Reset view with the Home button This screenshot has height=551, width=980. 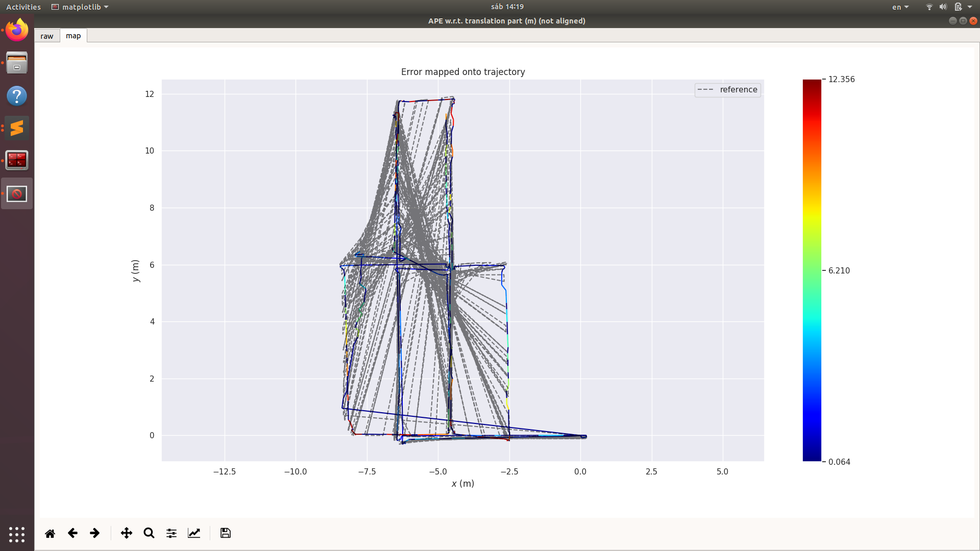(50, 533)
